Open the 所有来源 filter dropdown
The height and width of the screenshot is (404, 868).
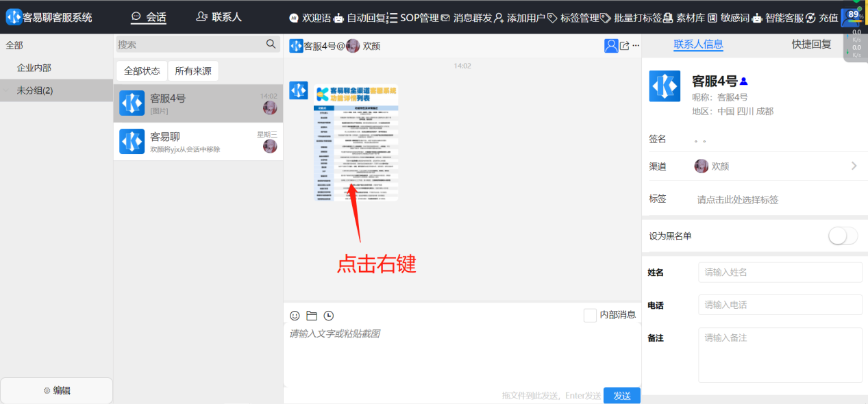(193, 71)
